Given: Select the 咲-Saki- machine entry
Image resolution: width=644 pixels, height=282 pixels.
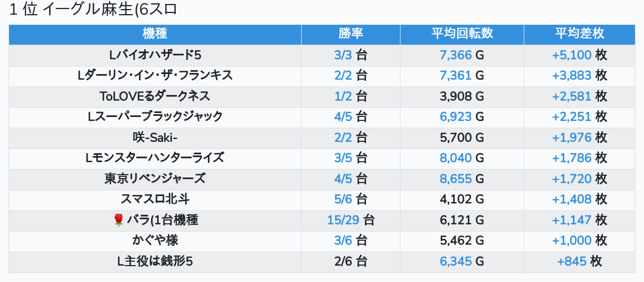Looking at the screenshot, I should click(x=155, y=137).
